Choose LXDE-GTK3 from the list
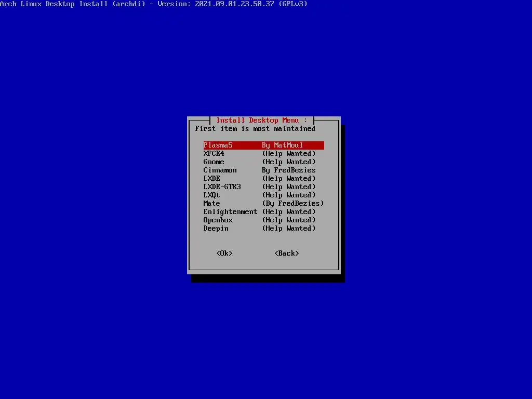The image size is (532, 399). point(263,187)
